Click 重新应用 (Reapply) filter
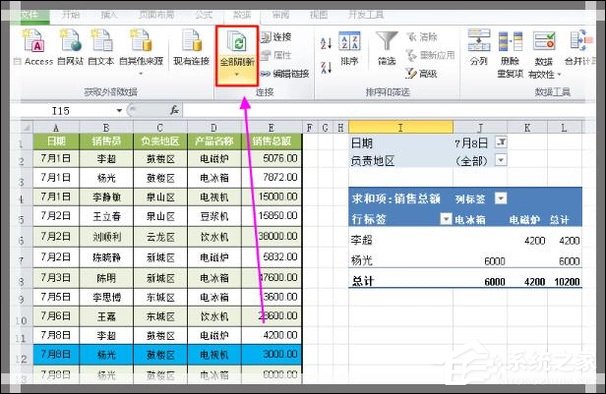This screenshot has width=606, height=394. 430,55
